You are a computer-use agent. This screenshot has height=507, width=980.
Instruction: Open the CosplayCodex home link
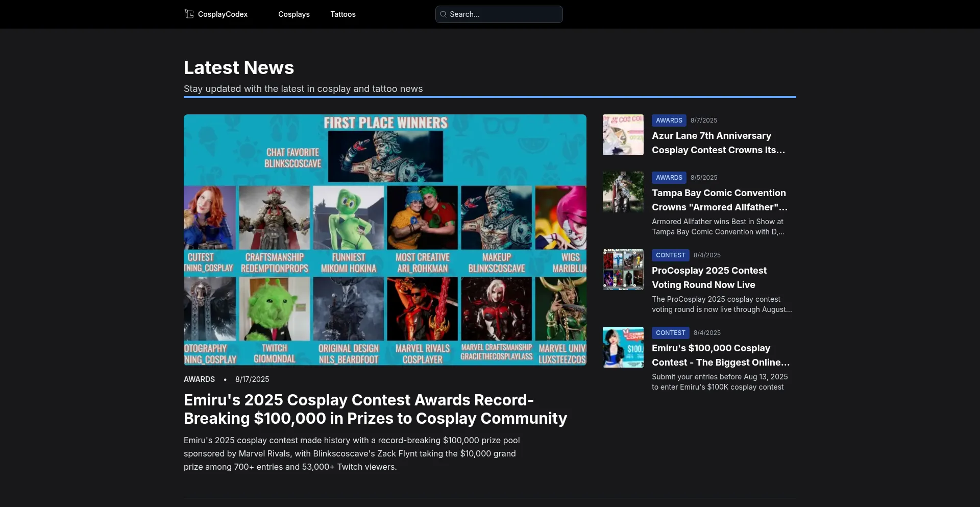216,14
